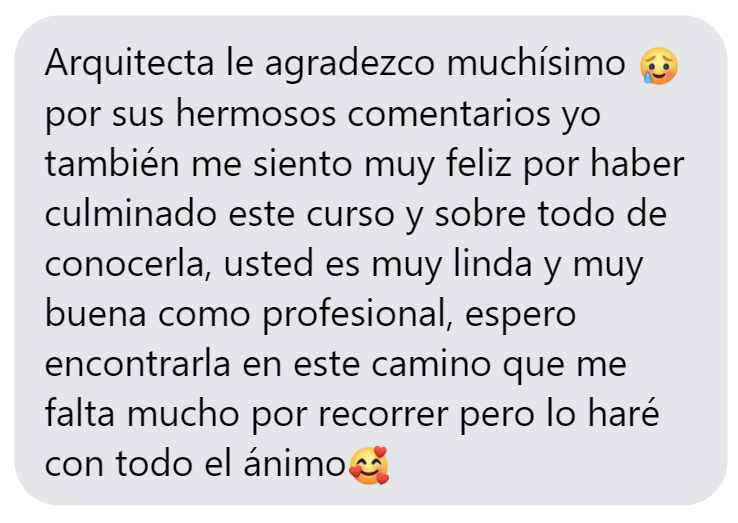
Task: Click the word profesional in the message
Action: coord(357,315)
